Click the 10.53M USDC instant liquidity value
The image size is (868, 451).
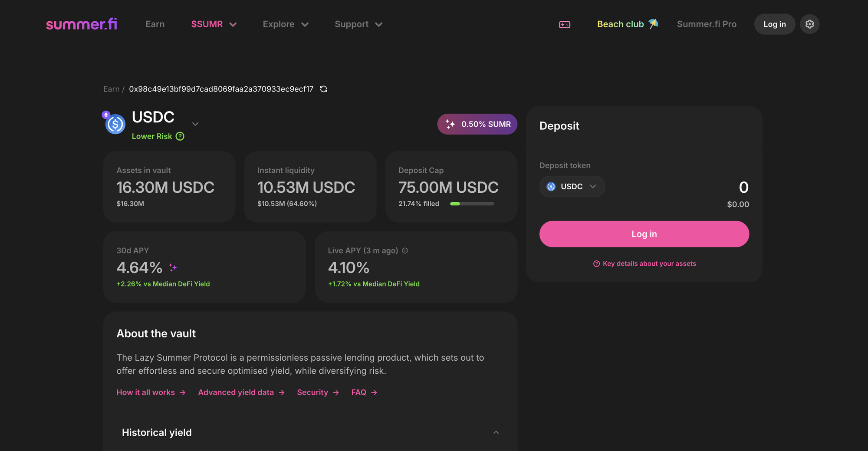(306, 188)
